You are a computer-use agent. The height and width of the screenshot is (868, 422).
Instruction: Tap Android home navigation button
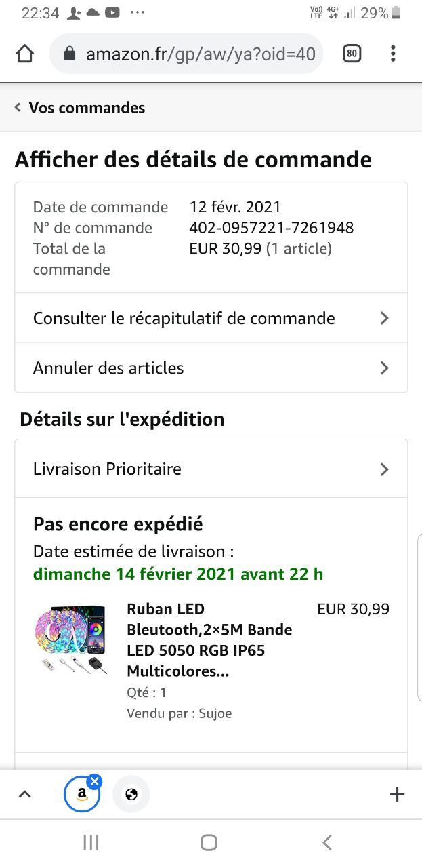[x=209, y=843]
